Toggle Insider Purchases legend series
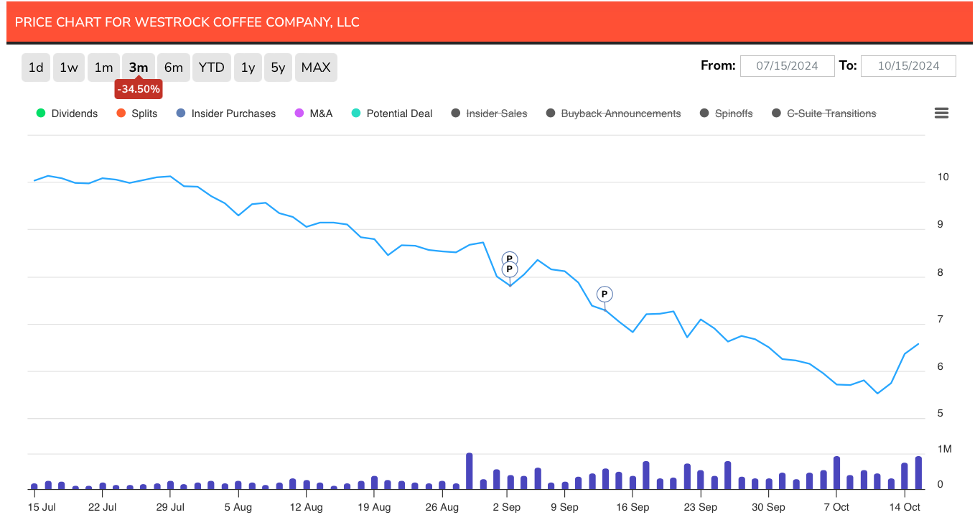The width and height of the screenshot is (980, 520). [225, 113]
